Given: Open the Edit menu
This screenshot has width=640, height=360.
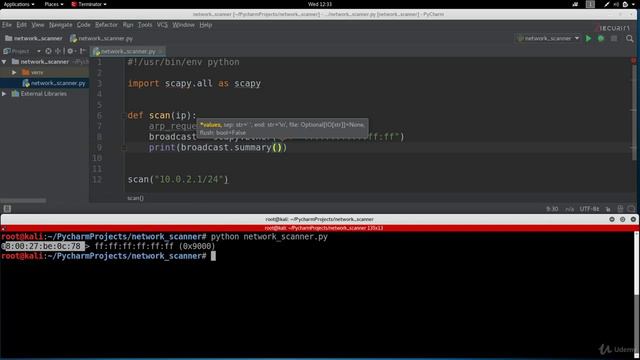Looking at the screenshot, I should 21,25.
